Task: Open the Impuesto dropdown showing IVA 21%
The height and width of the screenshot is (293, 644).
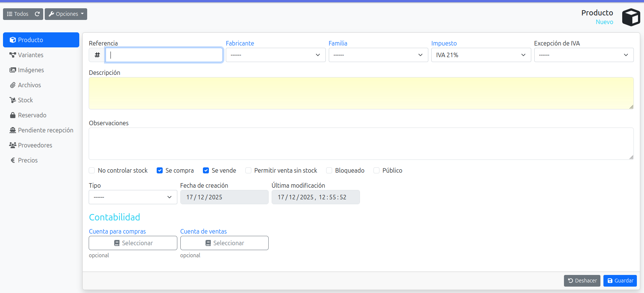Action: pyautogui.click(x=481, y=55)
